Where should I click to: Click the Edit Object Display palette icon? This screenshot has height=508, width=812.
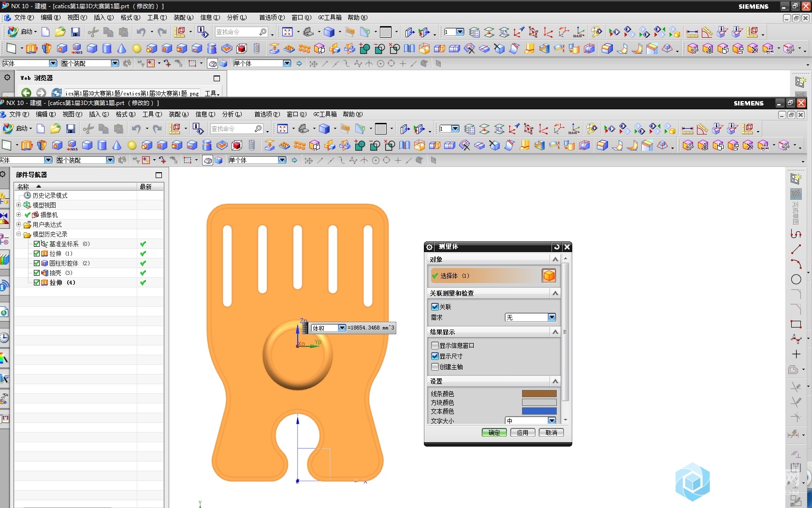point(592,129)
